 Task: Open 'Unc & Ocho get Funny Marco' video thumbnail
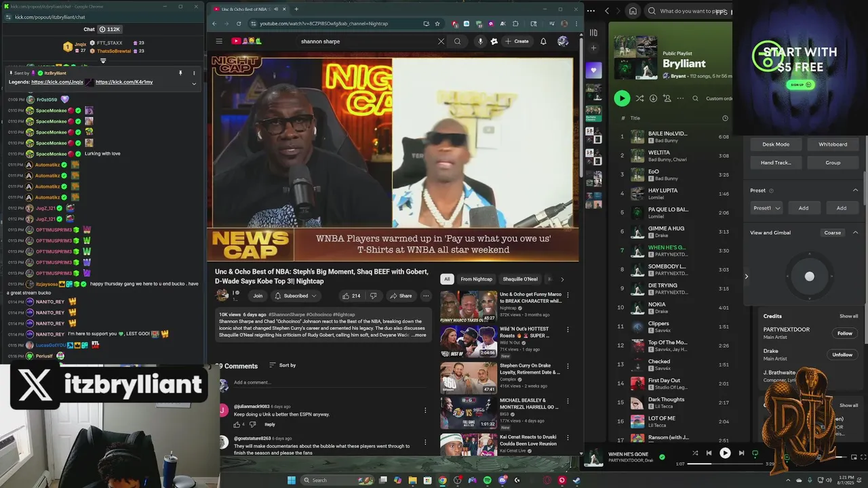pos(469,306)
